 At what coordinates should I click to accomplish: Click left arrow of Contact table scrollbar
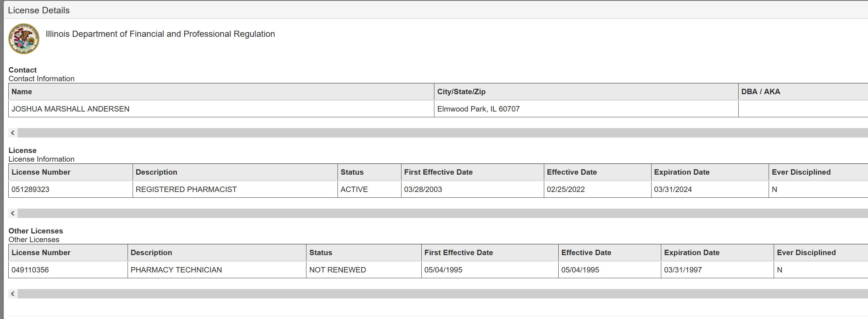point(13,133)
